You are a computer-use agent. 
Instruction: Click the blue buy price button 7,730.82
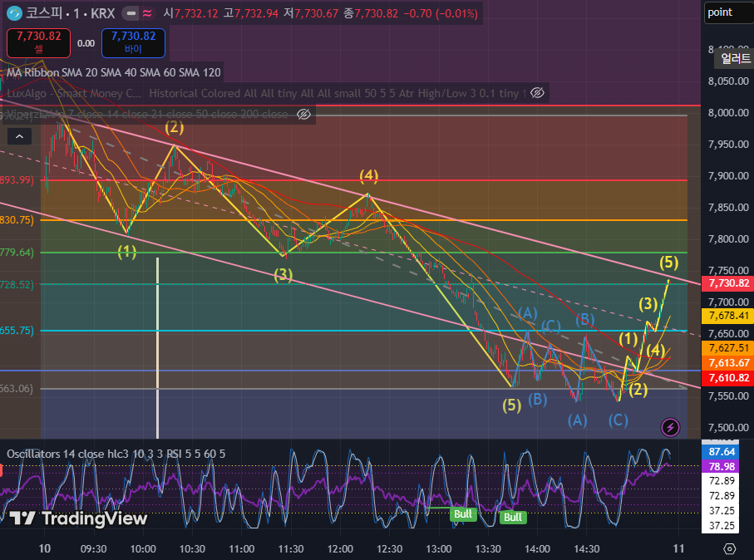coord(133,42)
